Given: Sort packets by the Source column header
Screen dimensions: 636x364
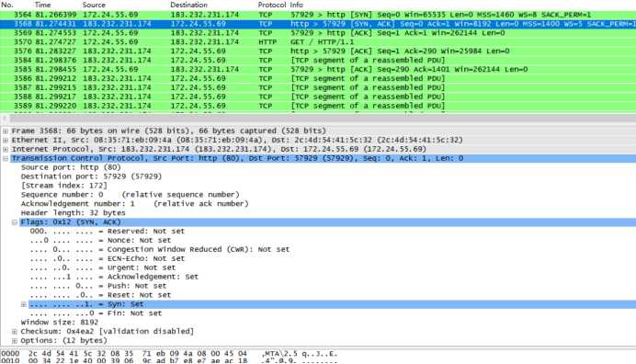Looking at the screenshot, I should [94, 5].
